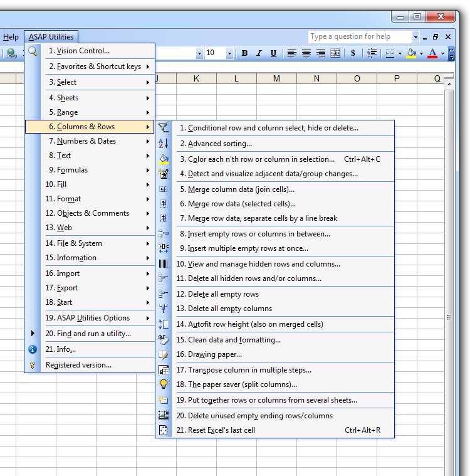Click the key icon for Registered version
Viewport: 470px width, 476px height.
tap(33, 365)
